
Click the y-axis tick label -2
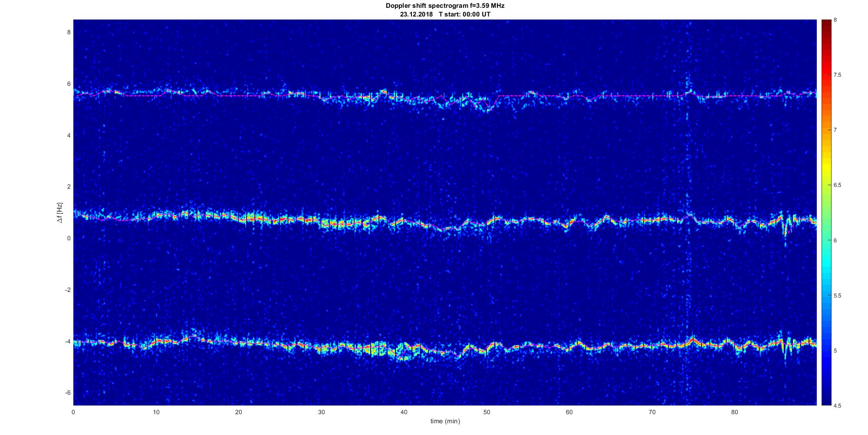[68, 290]
